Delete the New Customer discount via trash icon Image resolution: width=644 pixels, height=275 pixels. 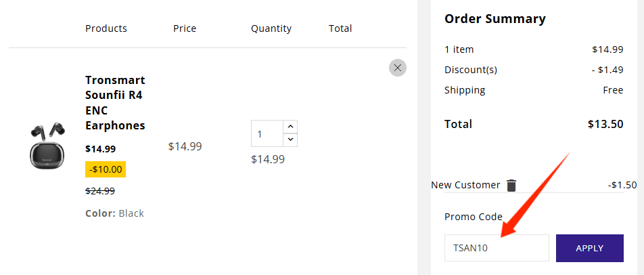(511, 186)
